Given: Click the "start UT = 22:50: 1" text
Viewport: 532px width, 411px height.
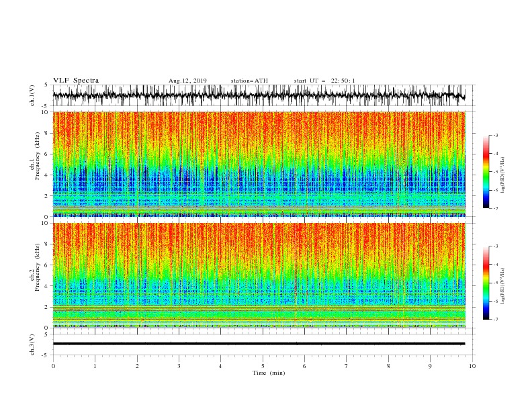Looking at the screenshot, I should (324, 81).
